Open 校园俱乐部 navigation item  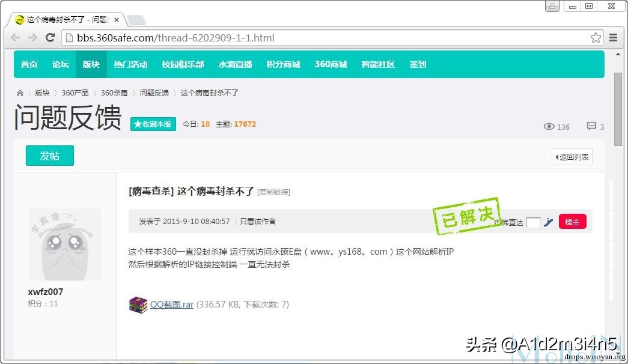[183, 64]
